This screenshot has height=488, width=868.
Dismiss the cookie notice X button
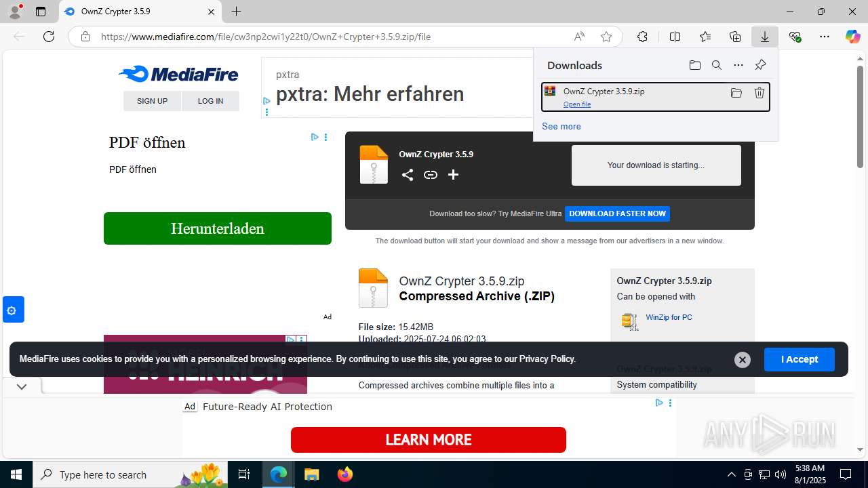(x=743, y=360)
